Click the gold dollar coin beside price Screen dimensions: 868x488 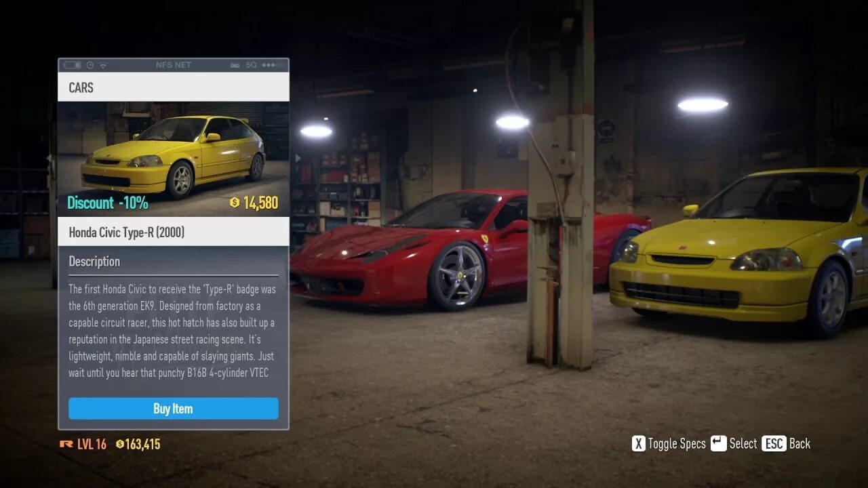coord(235,203)
